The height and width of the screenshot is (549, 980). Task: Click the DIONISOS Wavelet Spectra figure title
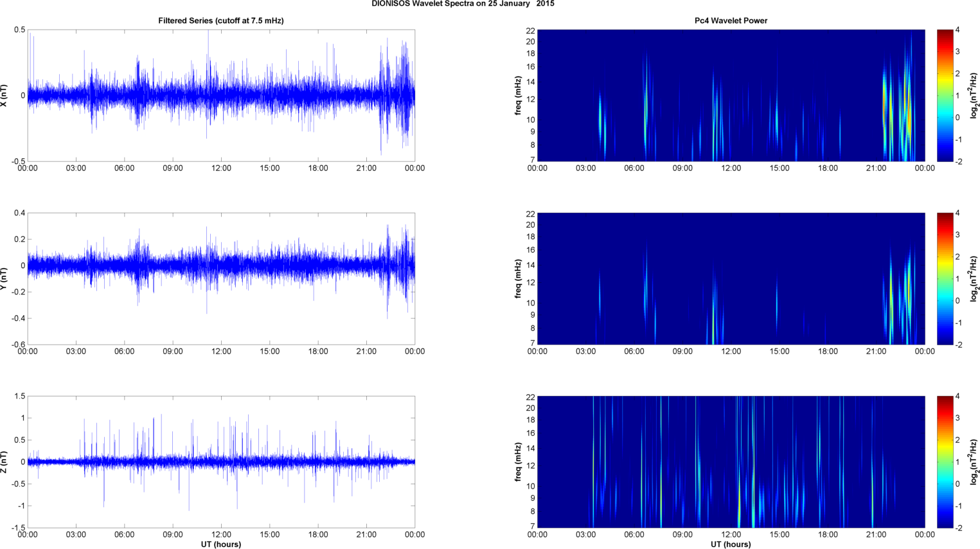[x=463, y=4]
